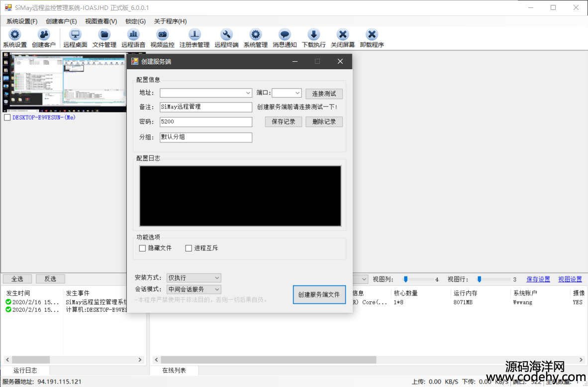Click the 连接测试 button
This screenshot has width=588, height=387.
[324, 94]
